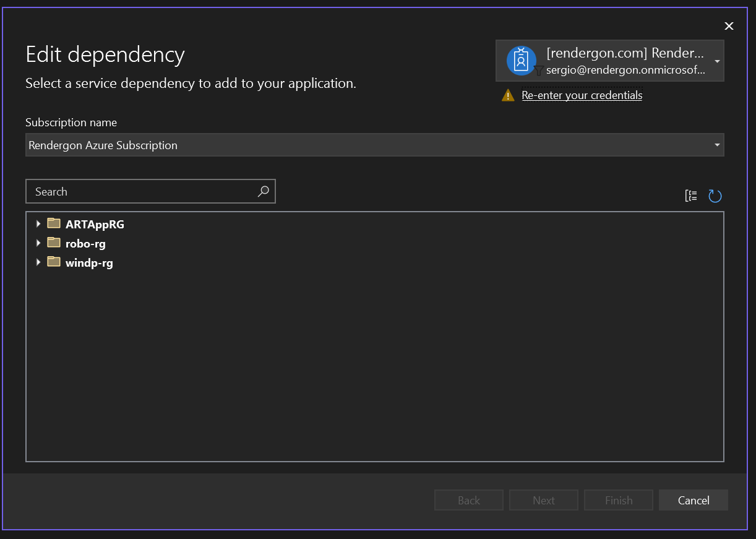Refresh the resource list
The image size is (756, 539).
click(715, 196)
